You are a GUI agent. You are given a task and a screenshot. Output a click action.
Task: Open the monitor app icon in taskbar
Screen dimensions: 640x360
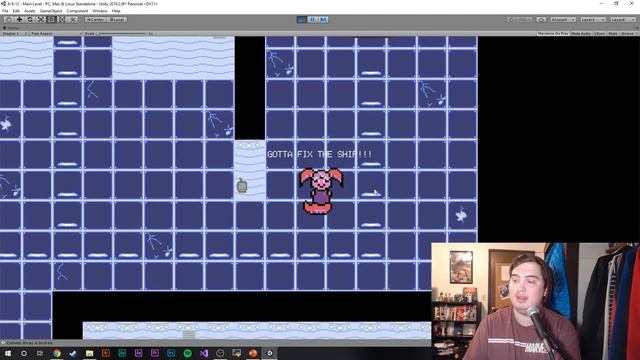click(236, 353)
